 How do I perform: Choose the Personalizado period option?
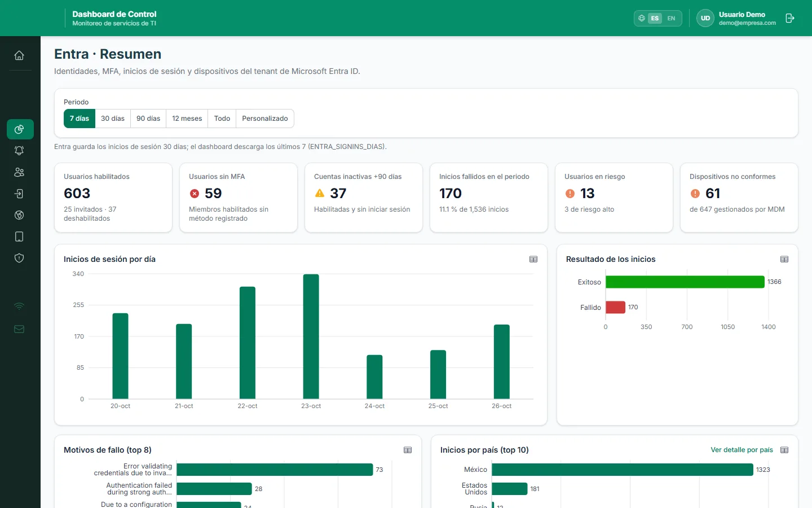[265, 119]
